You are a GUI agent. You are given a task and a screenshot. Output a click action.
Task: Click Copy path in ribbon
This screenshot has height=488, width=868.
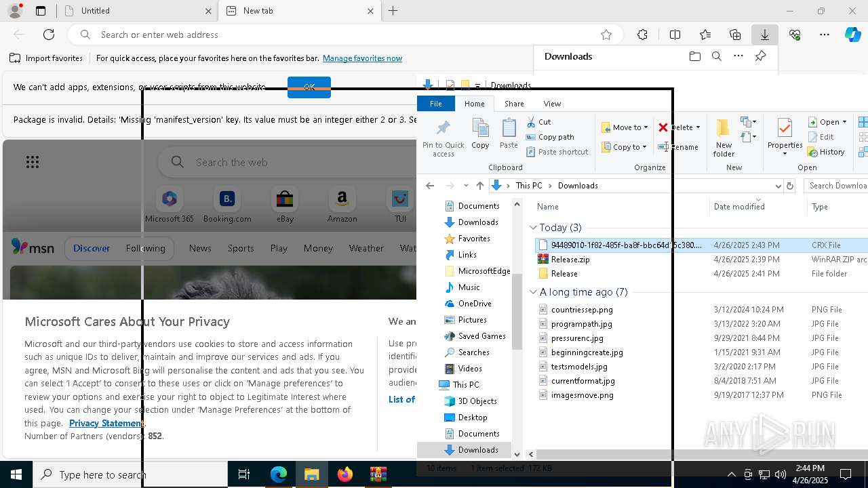[550, 137]
